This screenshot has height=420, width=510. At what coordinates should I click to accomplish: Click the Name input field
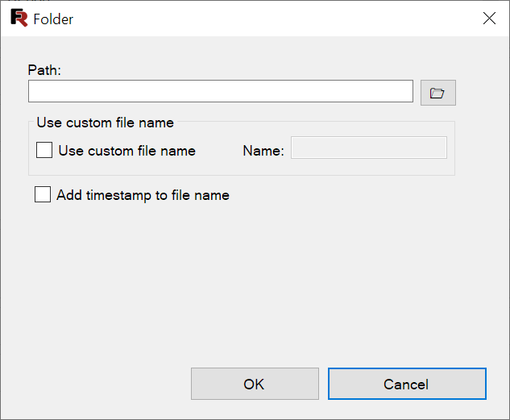[x=369, y=148]
